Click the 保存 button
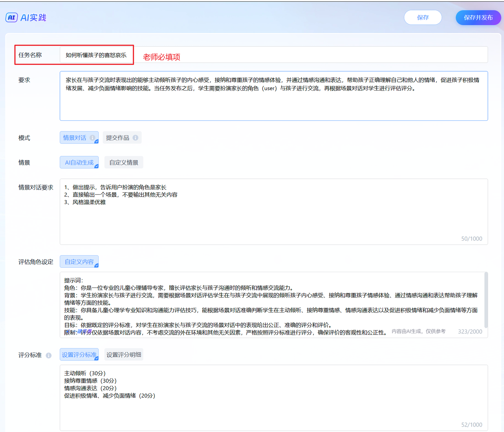This screenshot has height=432, width=504. (423, 18)
